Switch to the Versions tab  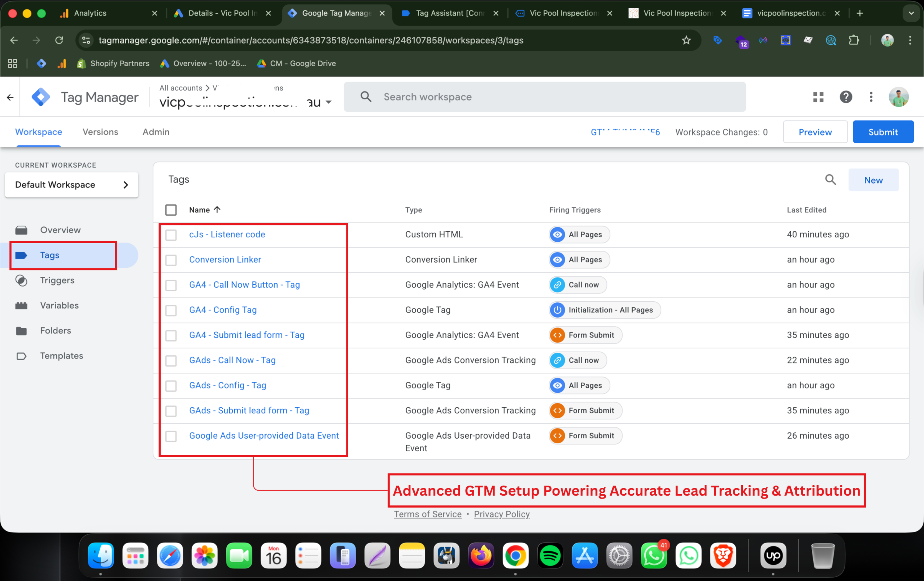coord(100,132)
